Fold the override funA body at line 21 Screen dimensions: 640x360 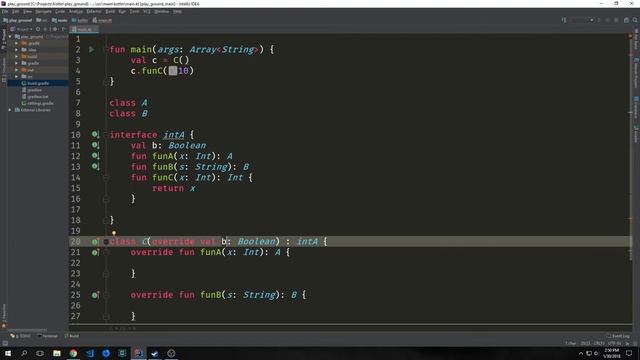[x=106, y=252]
